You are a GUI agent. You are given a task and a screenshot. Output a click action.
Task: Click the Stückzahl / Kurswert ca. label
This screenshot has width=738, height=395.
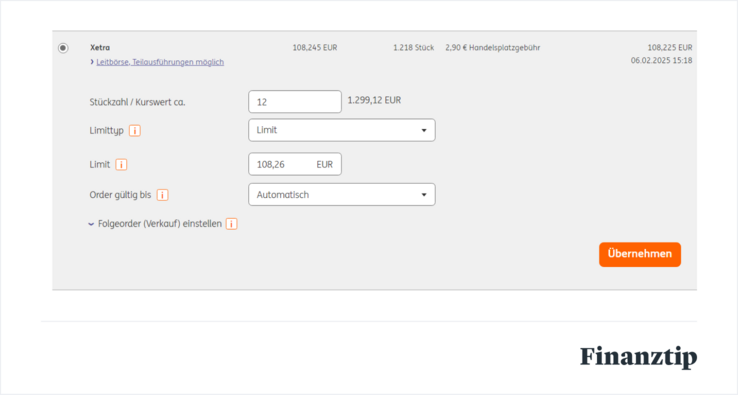pos(137,102)
